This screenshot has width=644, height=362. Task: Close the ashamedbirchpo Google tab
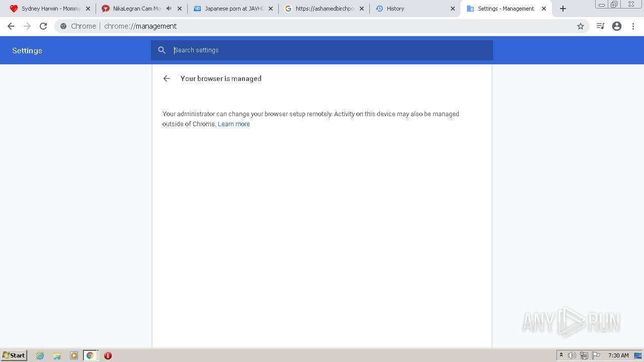click(361, 9)
